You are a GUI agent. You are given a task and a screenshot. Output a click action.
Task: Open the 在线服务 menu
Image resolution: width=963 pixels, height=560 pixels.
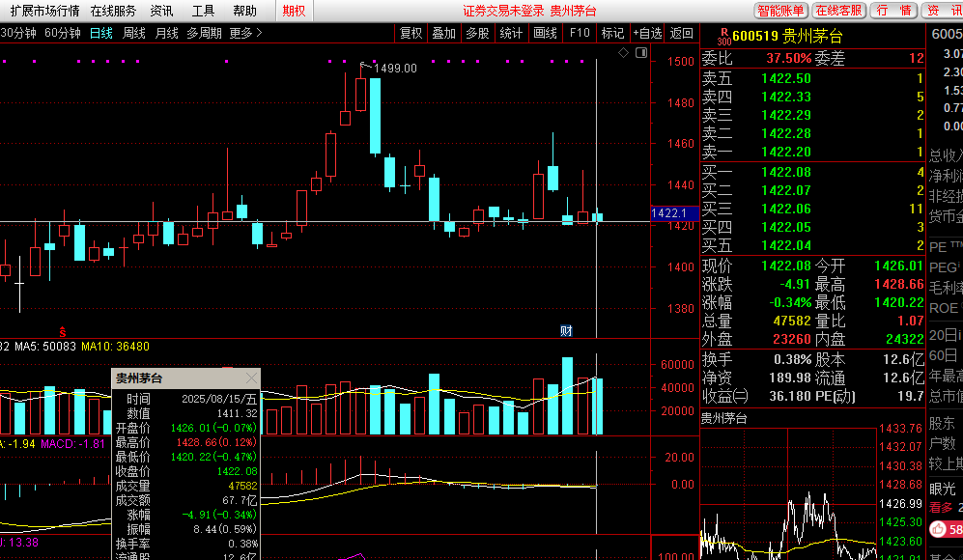click(113, 11)
